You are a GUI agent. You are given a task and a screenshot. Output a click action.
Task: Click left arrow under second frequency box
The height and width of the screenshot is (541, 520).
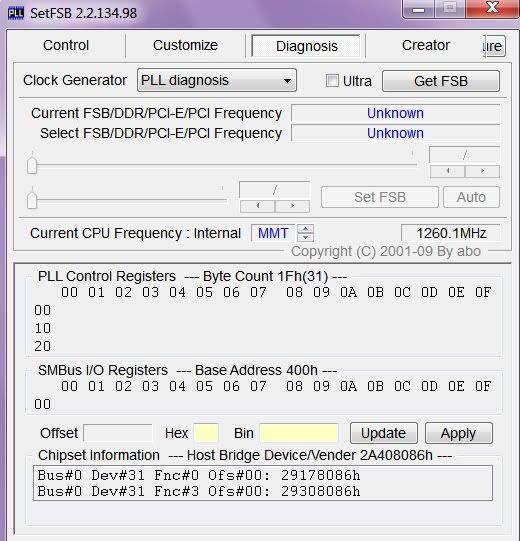[257, 206]
